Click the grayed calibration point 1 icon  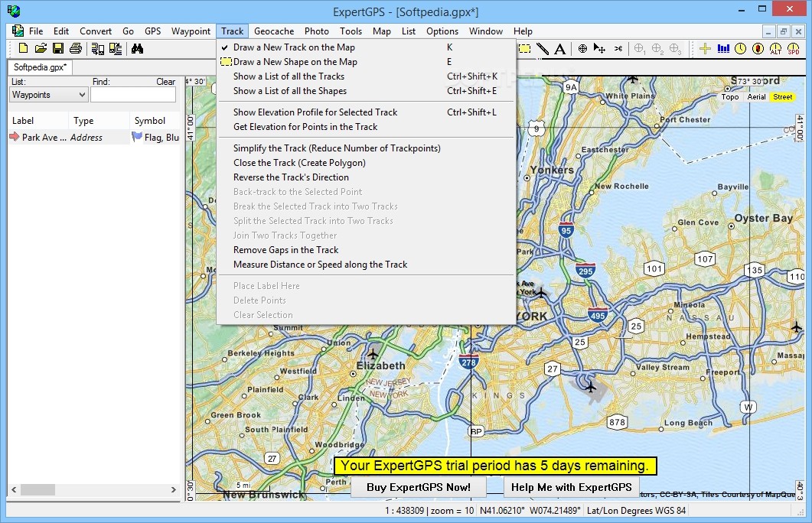point(640,49)
